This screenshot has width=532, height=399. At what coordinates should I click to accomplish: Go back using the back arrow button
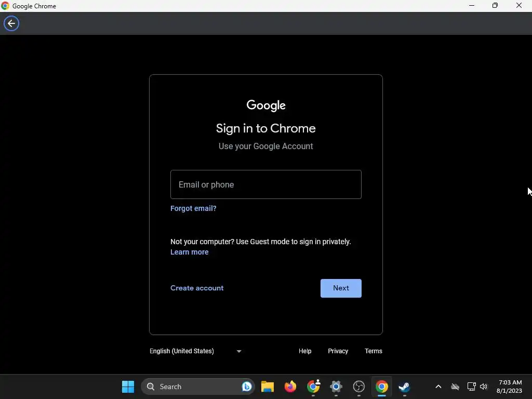(11, 23)
